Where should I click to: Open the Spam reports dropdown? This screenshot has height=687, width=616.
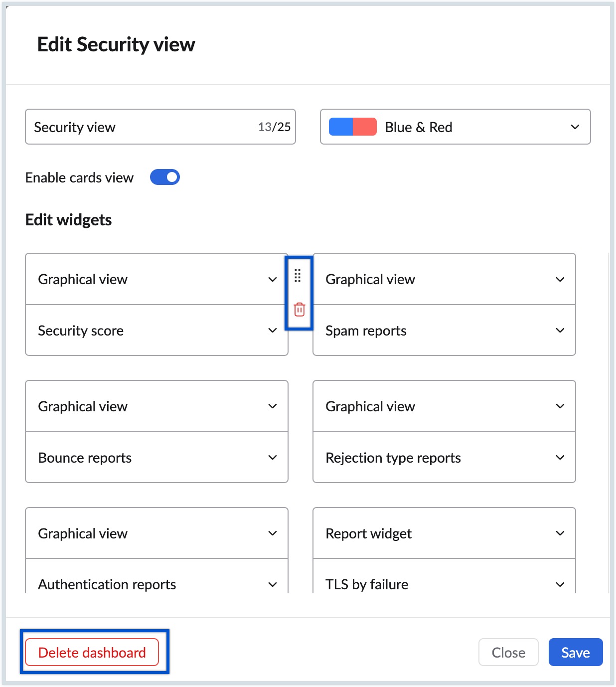point(444,331)
